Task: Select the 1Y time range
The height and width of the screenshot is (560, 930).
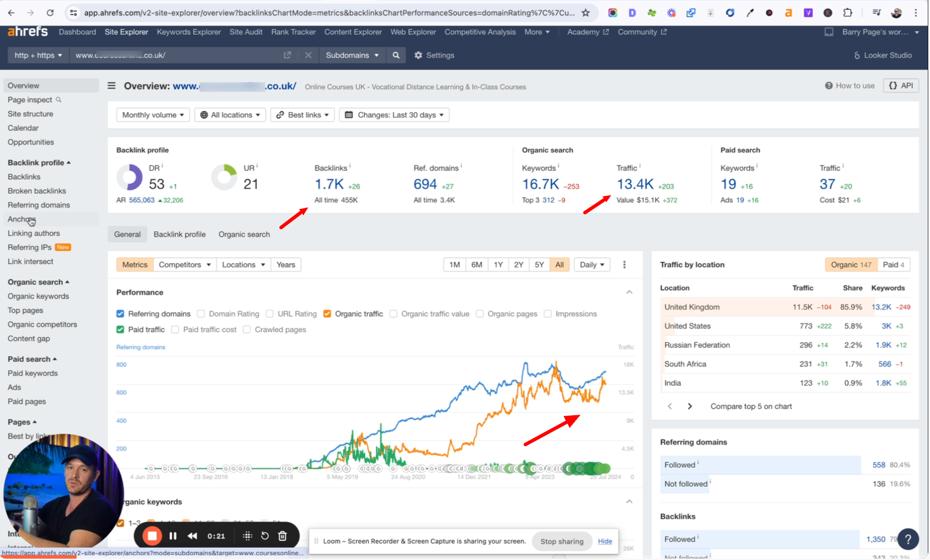Action: (498, 265)
